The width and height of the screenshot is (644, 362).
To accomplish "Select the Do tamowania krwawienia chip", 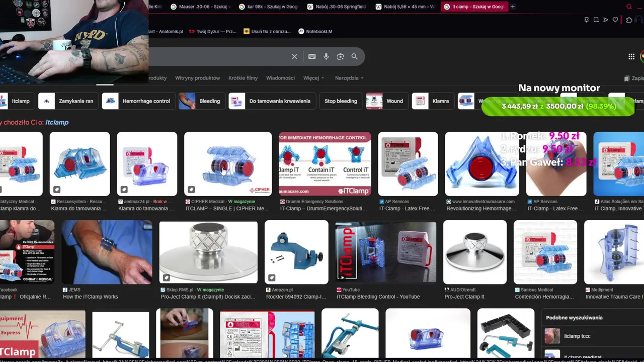I will [272, 101].
